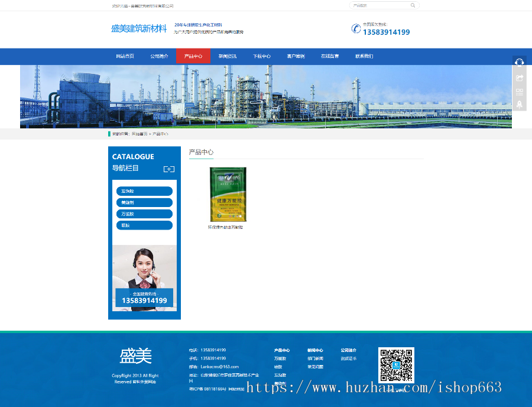Click the phone icon beside the hotline number
532x407 pixels.
click(x=355, y=28)
